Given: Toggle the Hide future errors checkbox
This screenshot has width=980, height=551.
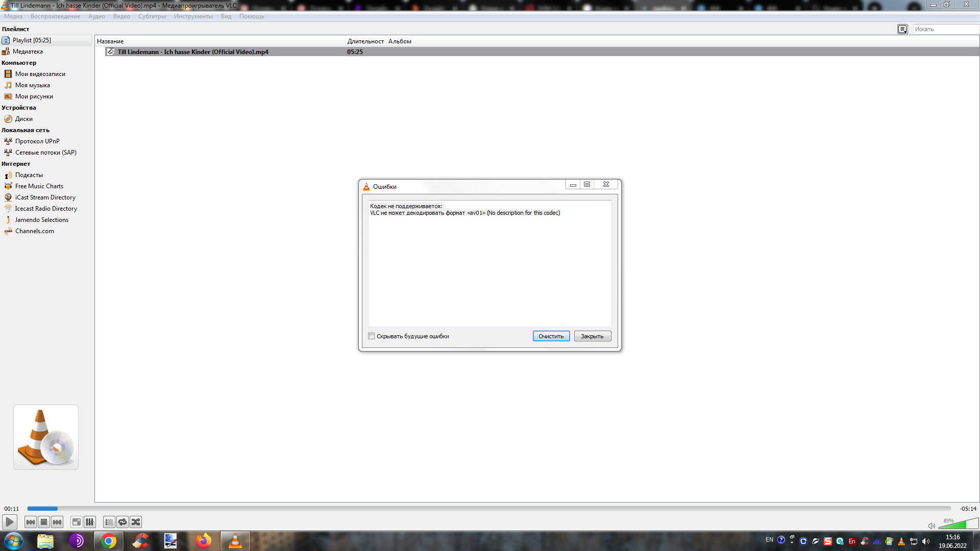Looking at the screenshot, I should coord(372,336).
